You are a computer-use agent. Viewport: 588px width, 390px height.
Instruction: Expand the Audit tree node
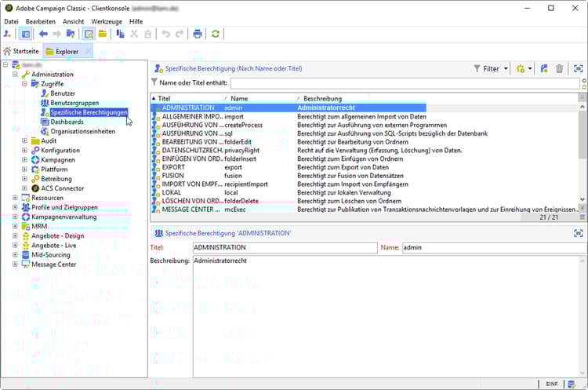(x=24, y=140)
